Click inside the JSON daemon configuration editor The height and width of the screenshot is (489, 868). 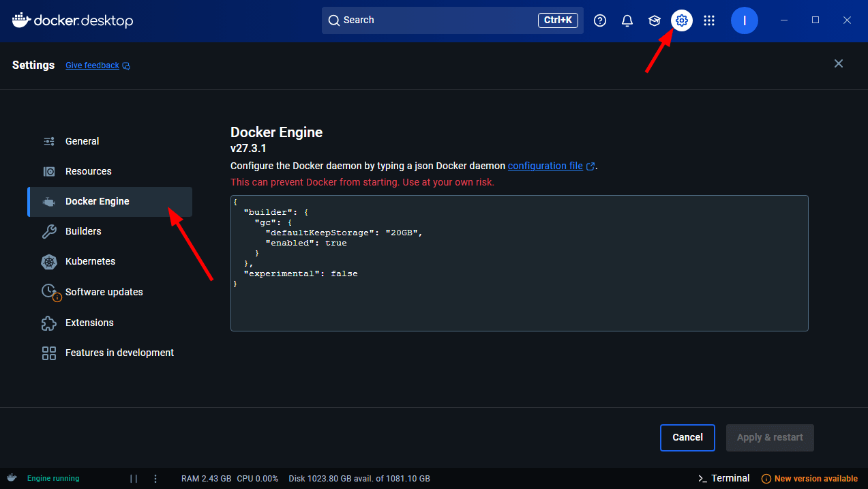click(520, 263)
